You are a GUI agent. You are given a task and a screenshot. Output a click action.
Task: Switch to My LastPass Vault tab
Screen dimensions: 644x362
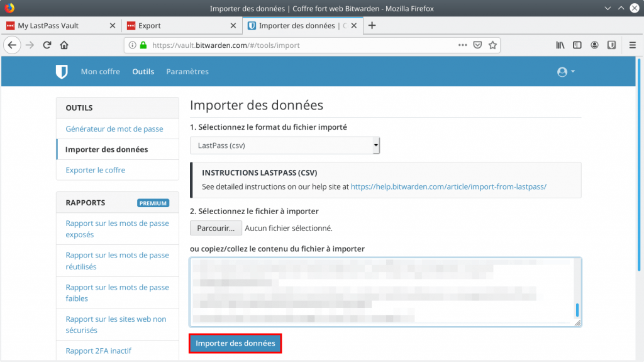coord(61,26)
